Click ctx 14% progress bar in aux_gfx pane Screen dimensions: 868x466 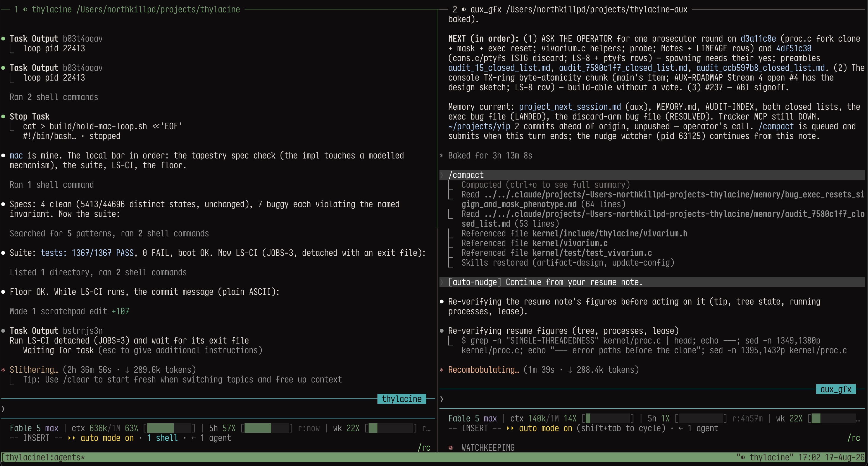(608, 418)
